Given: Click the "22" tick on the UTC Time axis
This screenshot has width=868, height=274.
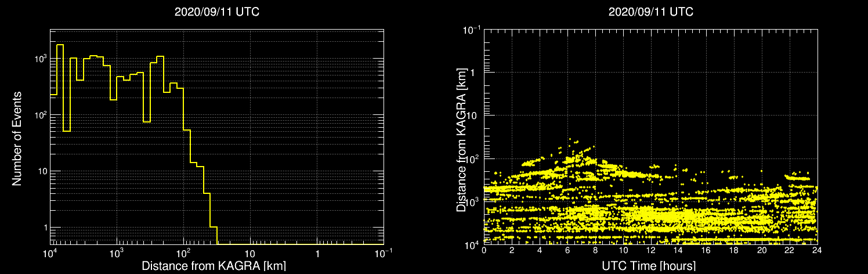Looking at the screenshot, I should (x=790, y=250).
